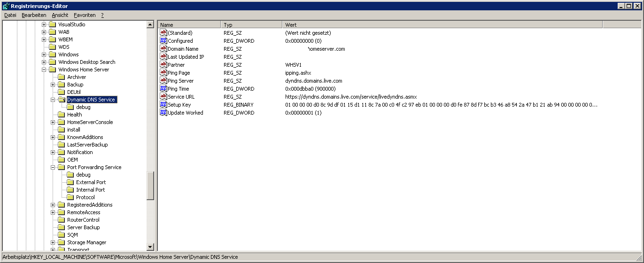
Task: Expand the RegisteredAdditions key
Action: point(53,205)
